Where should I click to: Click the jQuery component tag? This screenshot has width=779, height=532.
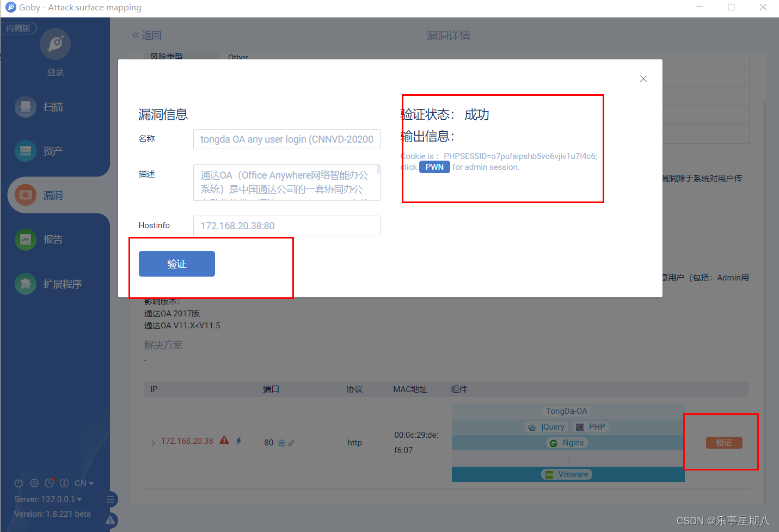point(547,427)
